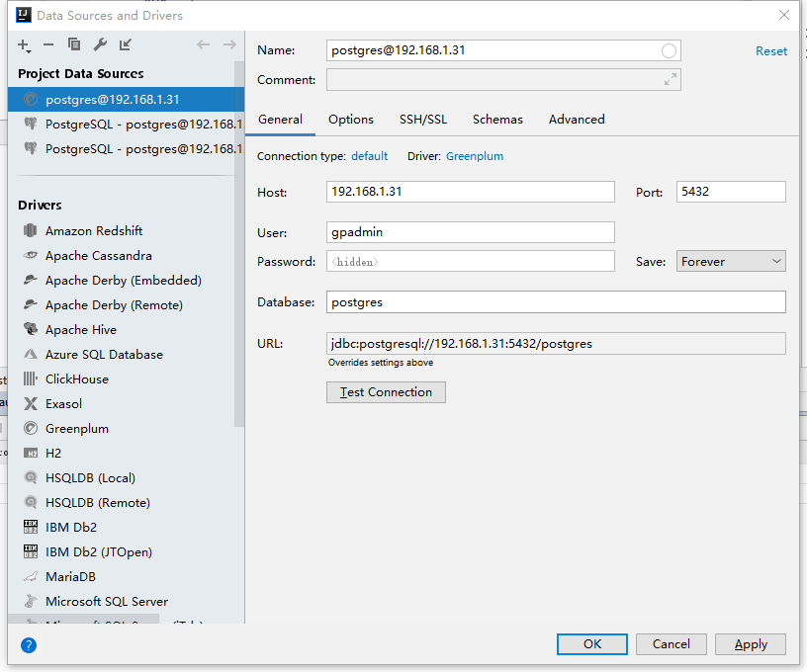Focus the Password input field

click(471, 261)
